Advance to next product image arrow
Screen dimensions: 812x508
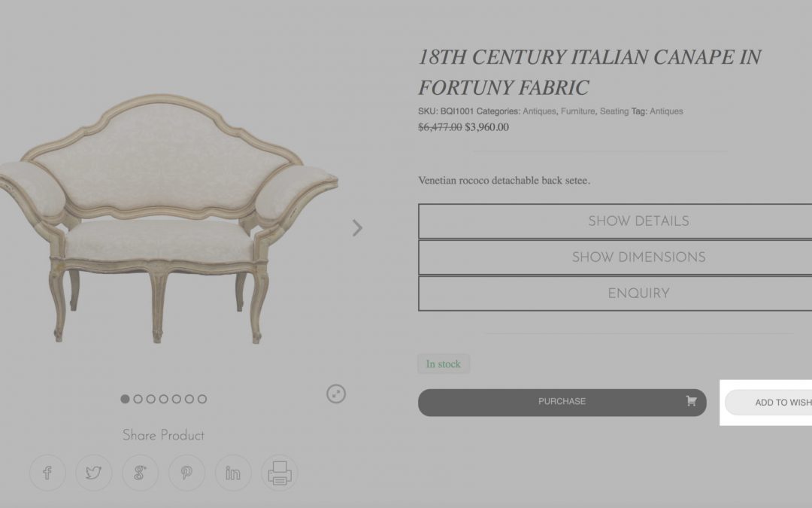click(357, 227)
